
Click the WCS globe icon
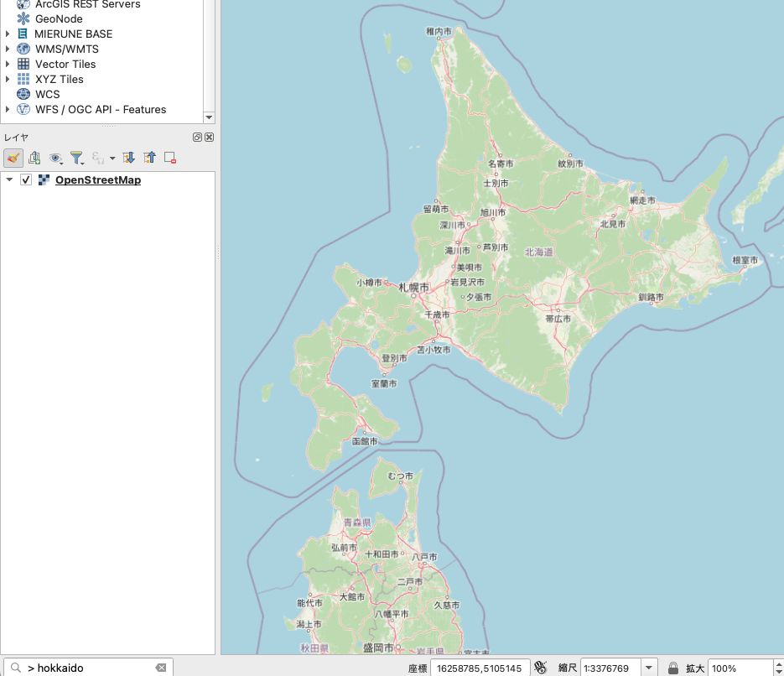[23, 93]
